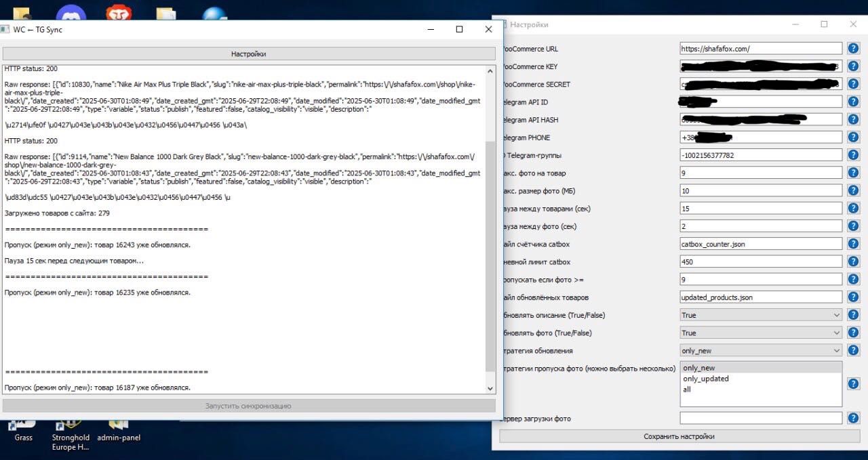Choose only_updated in the skip strategies list
This screenshot has width=868, height=460.
click(x=761, y=379)
